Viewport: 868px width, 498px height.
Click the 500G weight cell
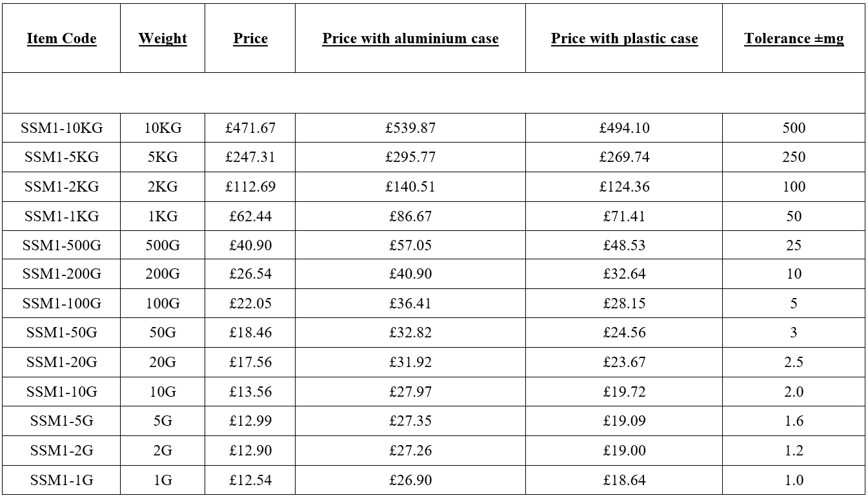tap(163, 245)
